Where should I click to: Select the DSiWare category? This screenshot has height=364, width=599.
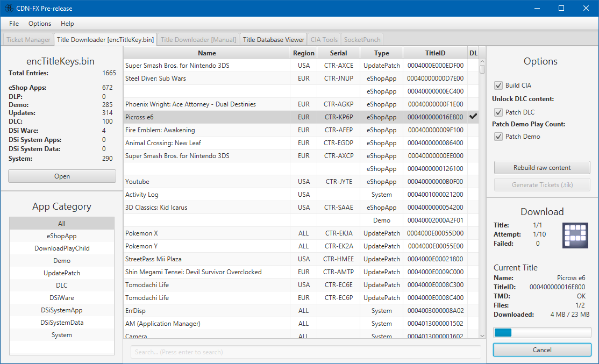pyautogui.click(x=62, y=297)
